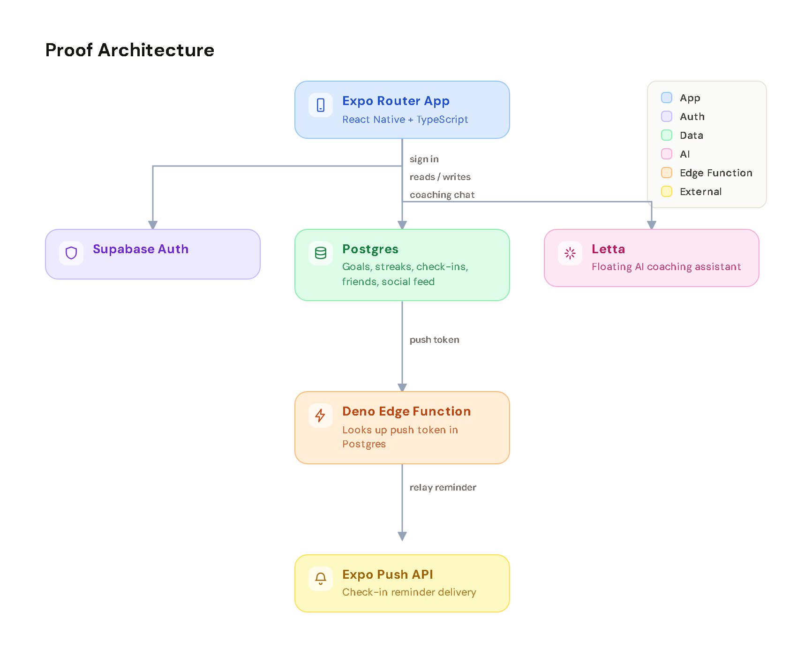Screen dimensions: 812x650
Task: Select the blue App legend swatch
Action: click(667, 98)
